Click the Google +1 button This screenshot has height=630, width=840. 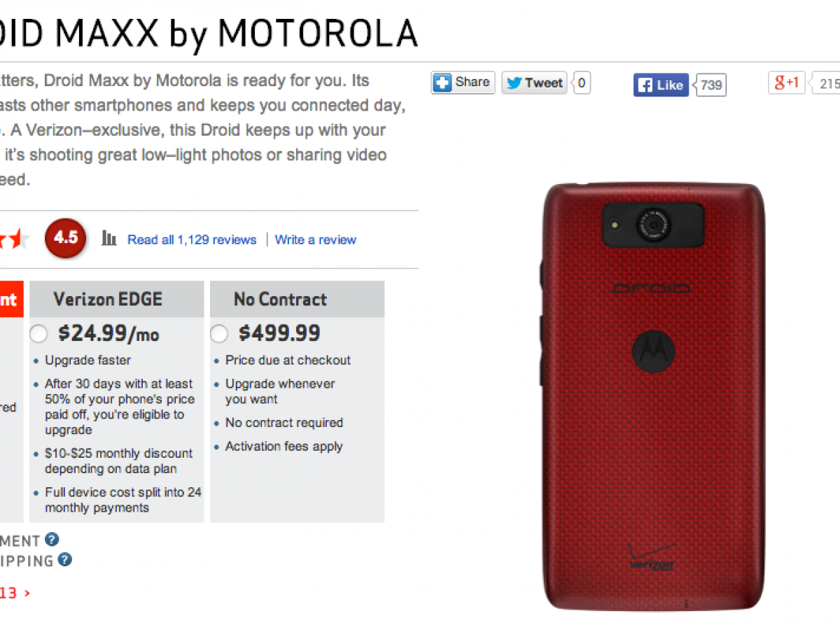[x=787, y=83]
